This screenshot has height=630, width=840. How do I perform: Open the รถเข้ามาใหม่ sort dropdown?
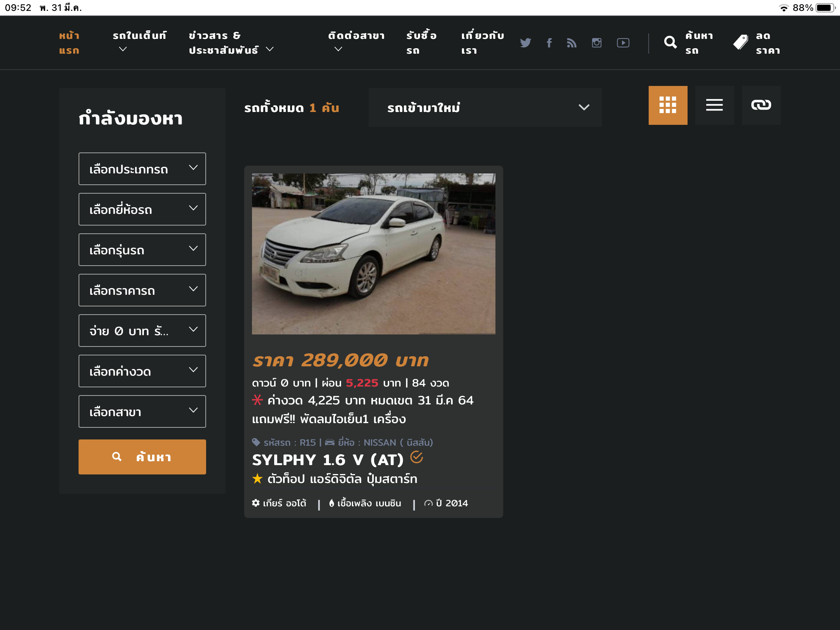(485, 107)
